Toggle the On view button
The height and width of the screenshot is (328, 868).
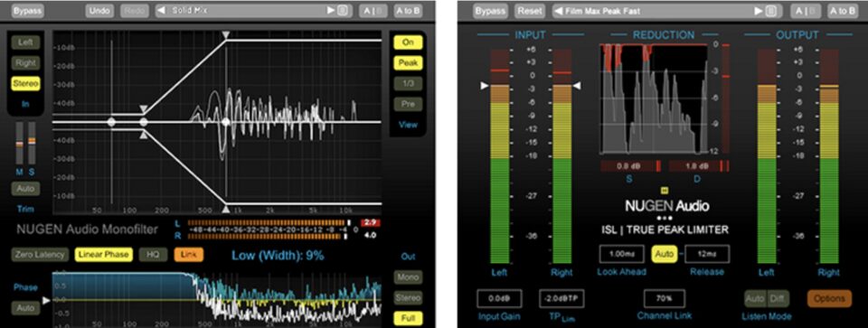click(409, 42)
